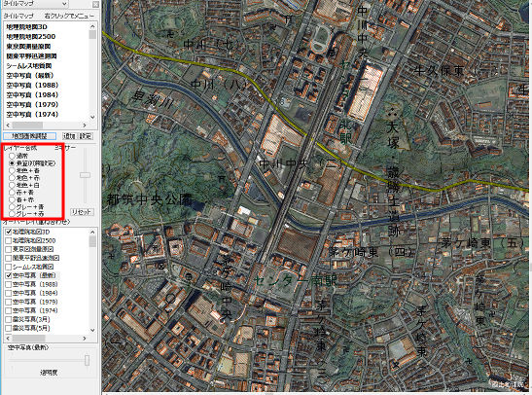The height and width of the screenshot is (395, 532).
Task: Click the wide button below the tile map list
Action: pyautogui.click(x=29, y=136)
